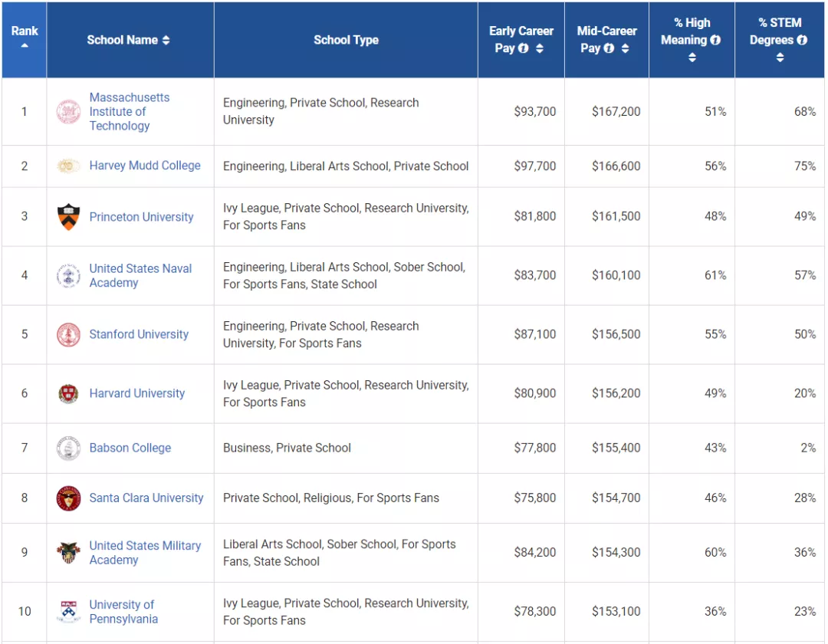Click the Princeton University shield logo
828x644 pixels.
pyautogui.click(x=69, y=216)
